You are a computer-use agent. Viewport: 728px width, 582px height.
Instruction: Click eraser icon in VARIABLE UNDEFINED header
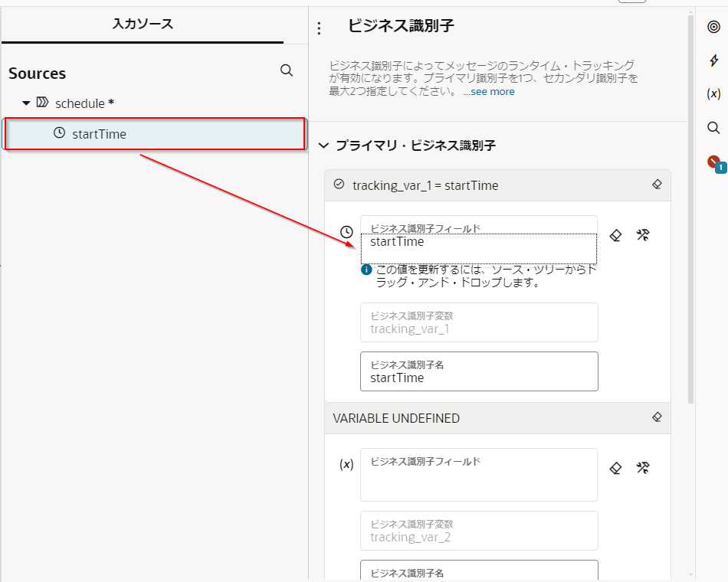click(x=657, y=417)
